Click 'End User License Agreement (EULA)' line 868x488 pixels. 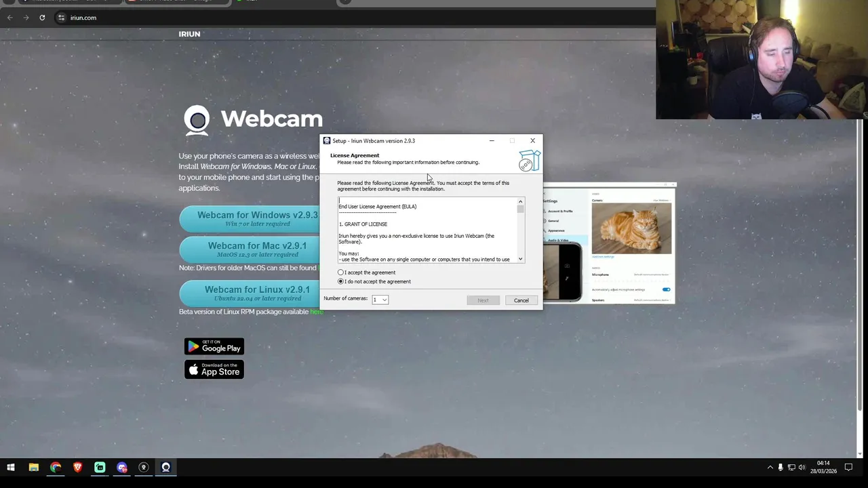378,207
